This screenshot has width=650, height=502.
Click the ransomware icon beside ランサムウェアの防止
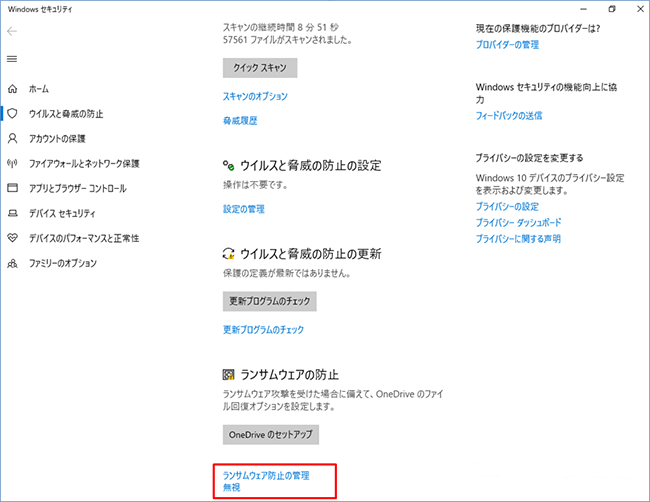click(228, 375)
